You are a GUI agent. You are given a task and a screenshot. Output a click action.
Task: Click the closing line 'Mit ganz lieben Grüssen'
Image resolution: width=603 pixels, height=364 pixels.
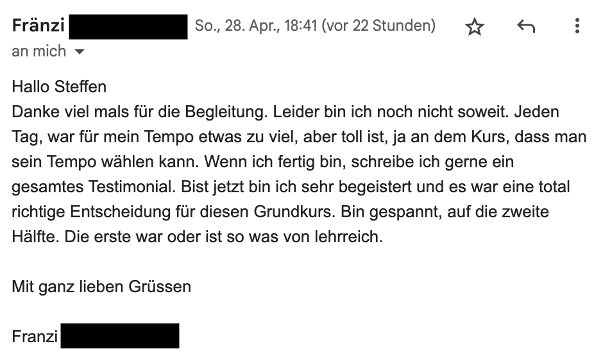(101, 286)
